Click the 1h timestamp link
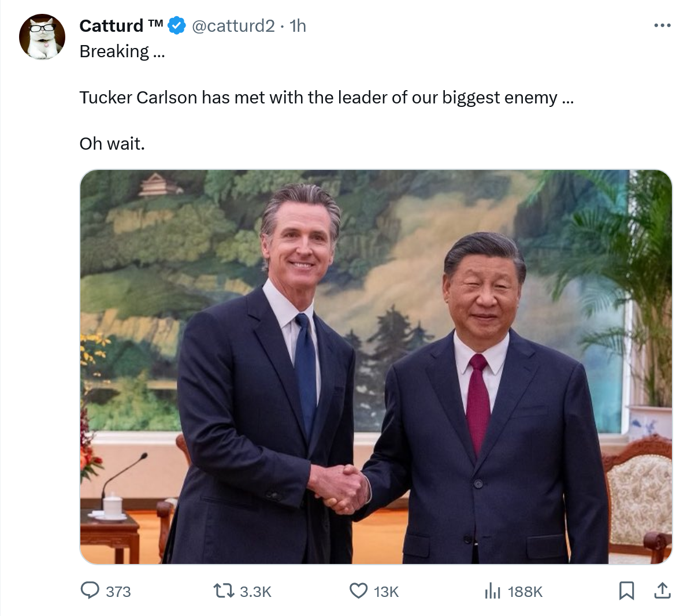Viewport: 691px width, 616px height. (298, 26)
